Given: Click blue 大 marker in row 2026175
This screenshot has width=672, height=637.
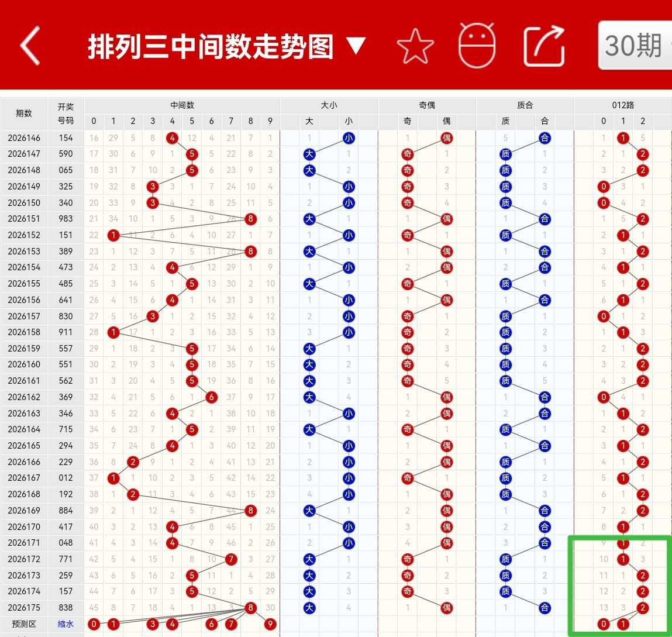Looking at the screenshot, I should tap(309, 608).
